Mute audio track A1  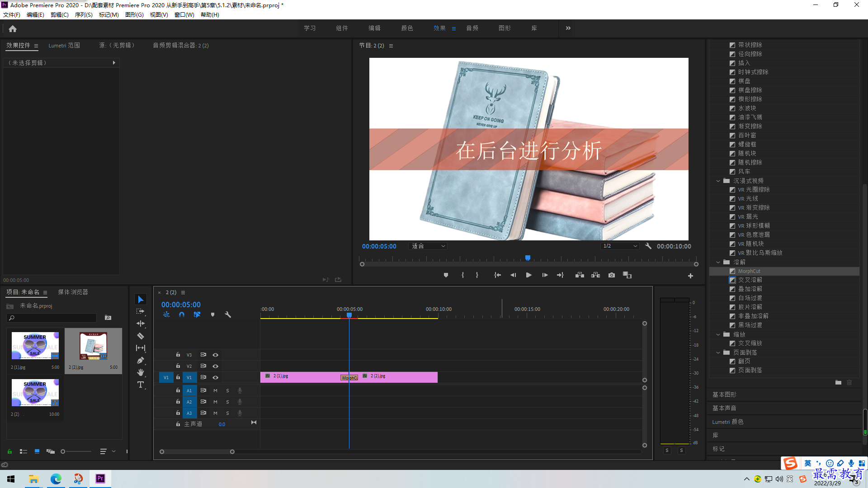215,390
